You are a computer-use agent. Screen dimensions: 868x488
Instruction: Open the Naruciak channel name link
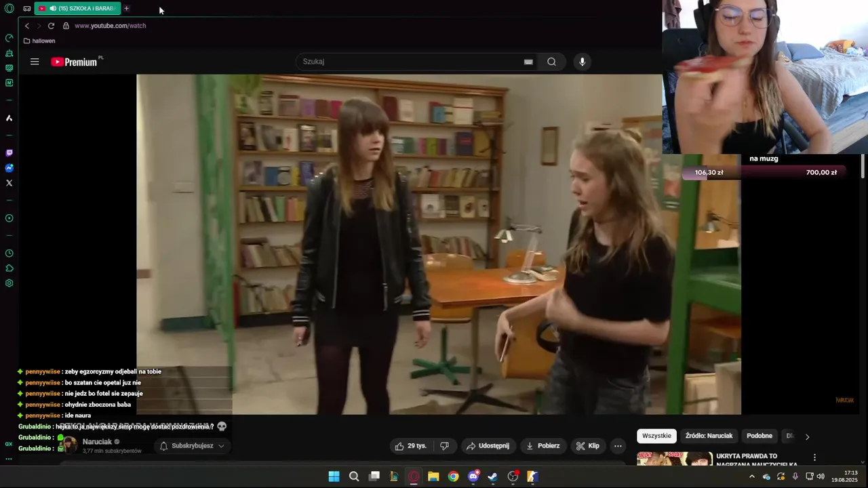[x=97, y=442]
